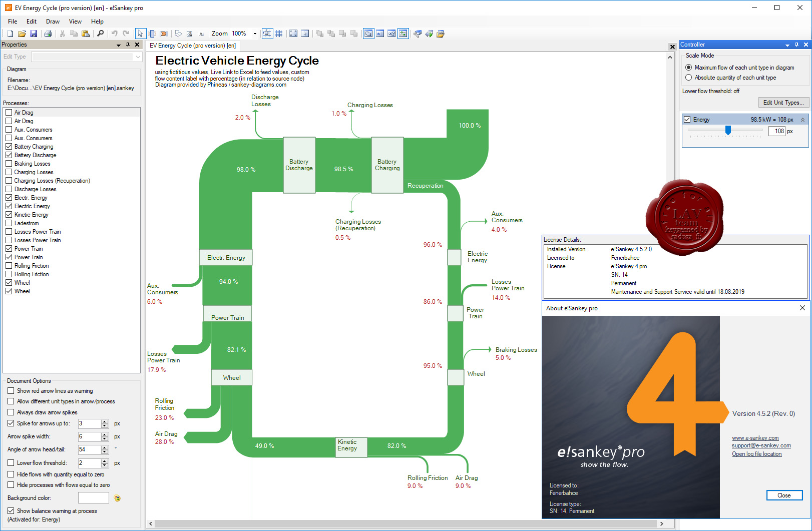
Task: Pin the Properties panel with the pushpin icon
Action: [x=128, y=45]
